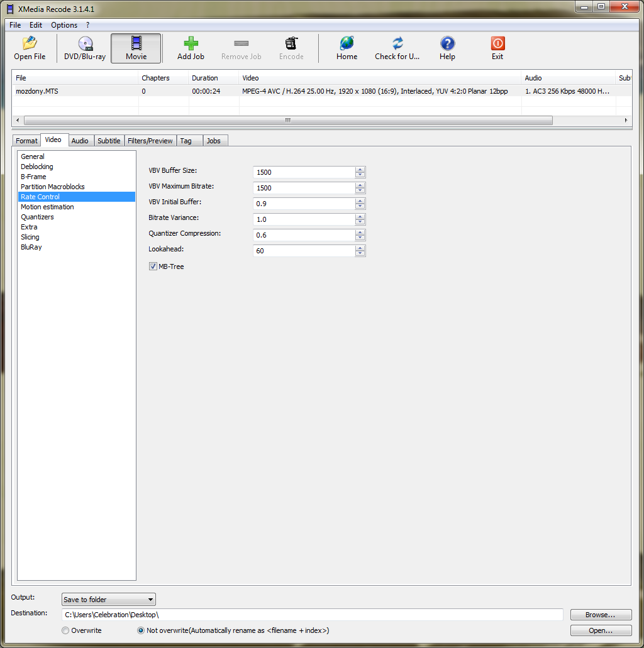
Task: Decrease VBV Maximum Bitrate value
Action: [x=360, y=190]
